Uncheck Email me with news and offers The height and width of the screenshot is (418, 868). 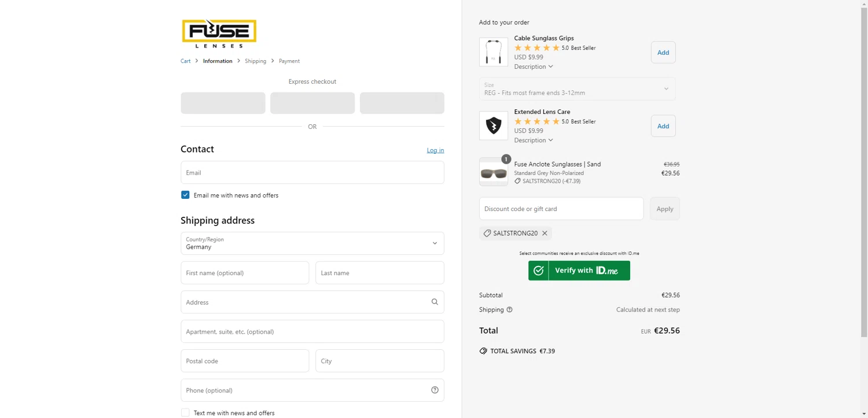[185, 195]
